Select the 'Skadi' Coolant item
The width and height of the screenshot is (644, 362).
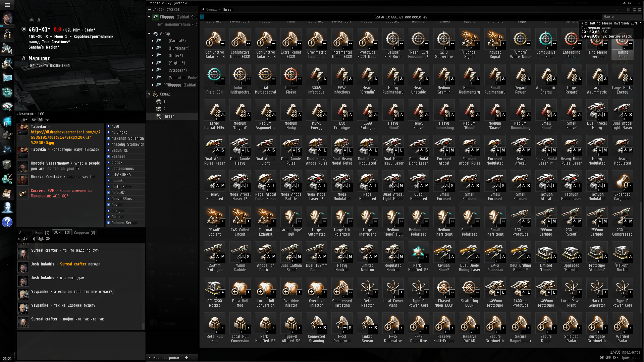[x=215, y=221]
